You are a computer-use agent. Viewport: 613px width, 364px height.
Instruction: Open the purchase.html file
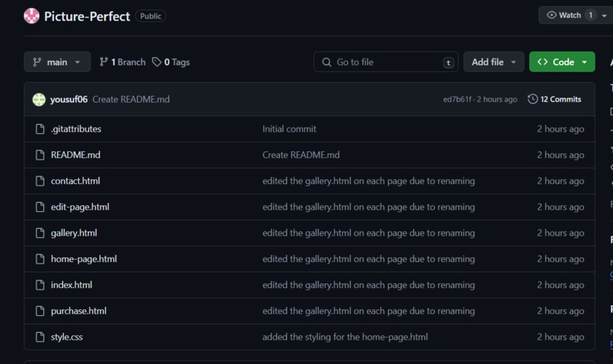point(78,311)
